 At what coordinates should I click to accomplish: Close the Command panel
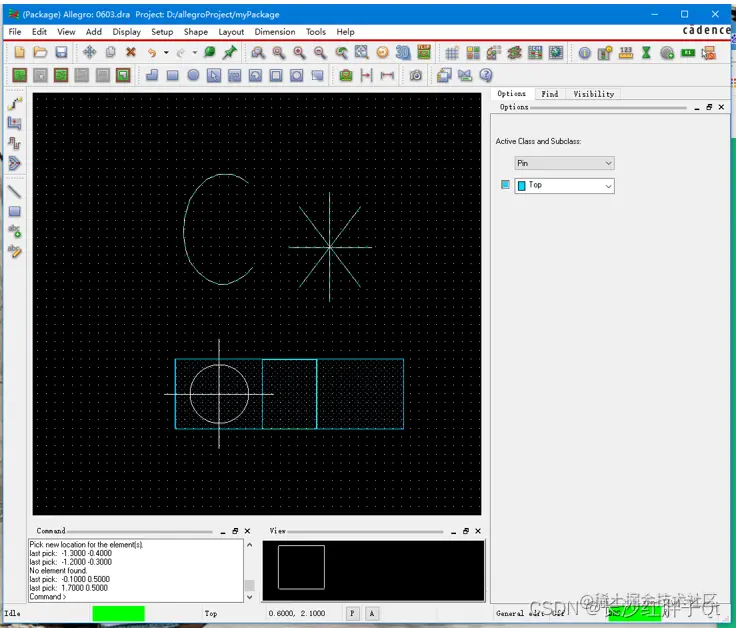(x=247, y=531)
